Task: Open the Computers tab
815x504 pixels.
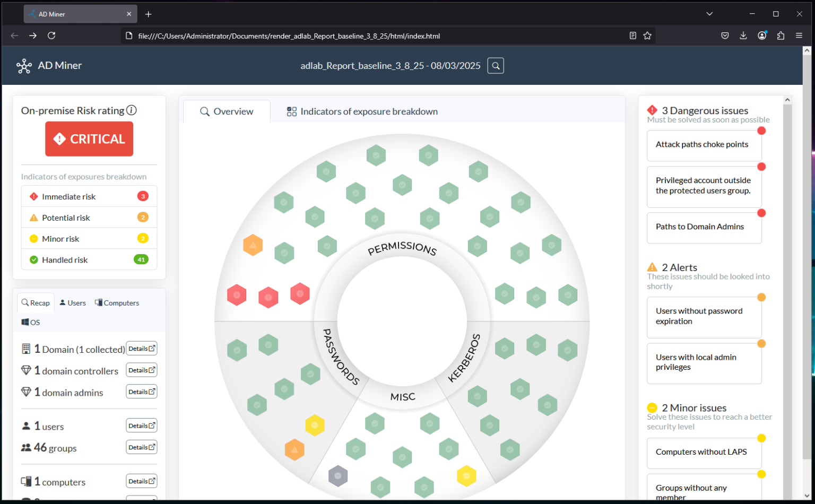Action: click(x=117, y=303)
